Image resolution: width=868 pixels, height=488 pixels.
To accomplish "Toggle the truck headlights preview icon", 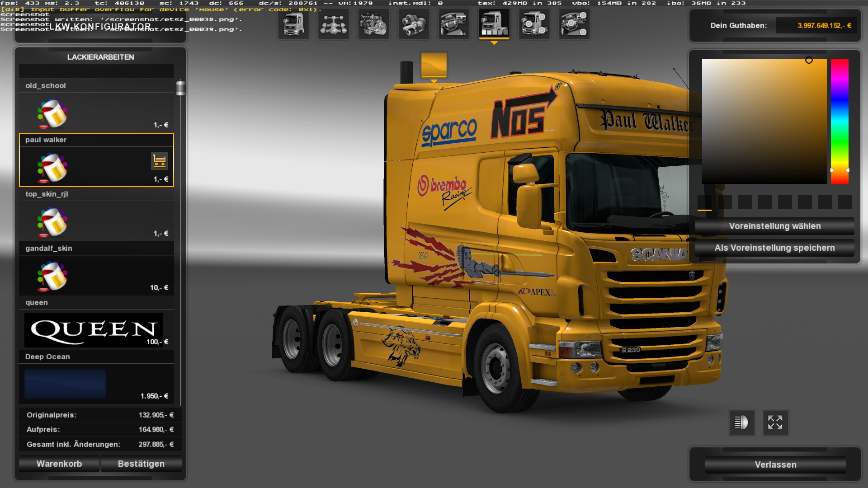I will 741,423.
